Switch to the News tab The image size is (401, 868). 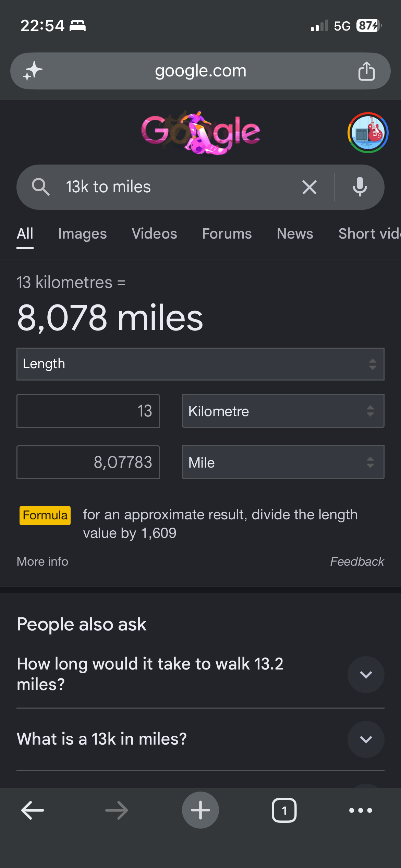295,234
